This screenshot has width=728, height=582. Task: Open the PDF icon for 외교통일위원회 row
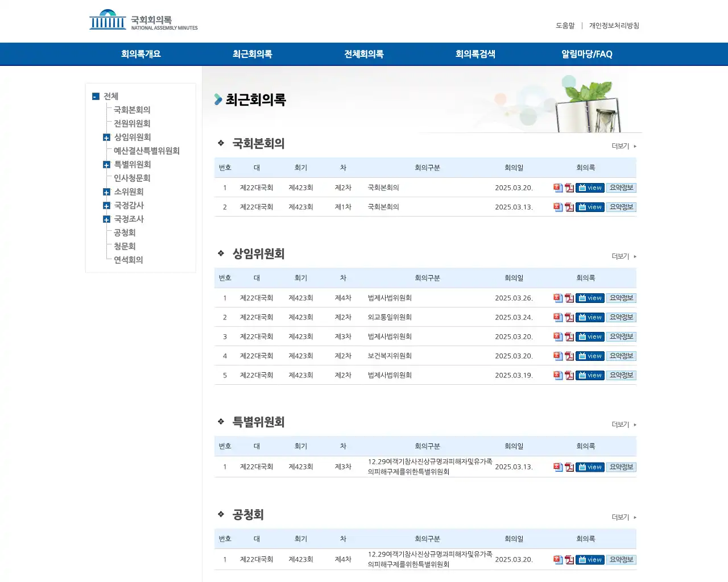tap(569, 317)
